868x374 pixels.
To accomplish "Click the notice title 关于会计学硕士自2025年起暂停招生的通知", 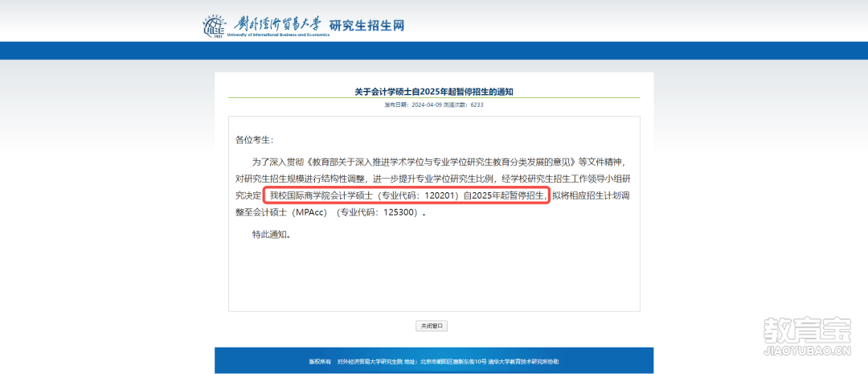I will click(x=434, y=92).
